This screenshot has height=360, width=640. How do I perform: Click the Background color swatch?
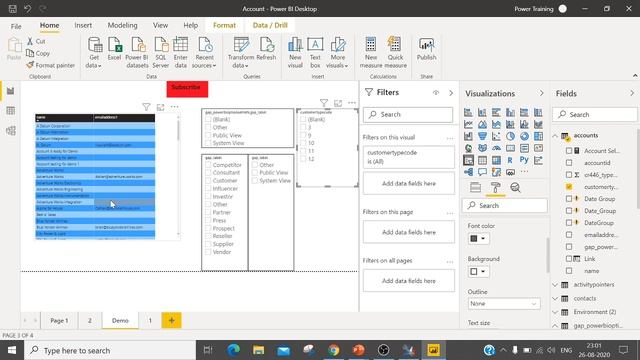coord(474,272)
